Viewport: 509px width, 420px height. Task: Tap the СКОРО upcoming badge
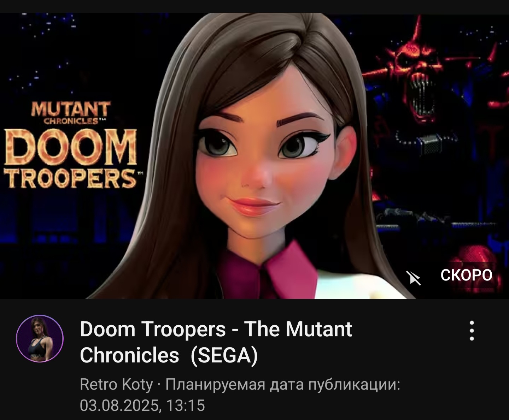coord(466,275)
